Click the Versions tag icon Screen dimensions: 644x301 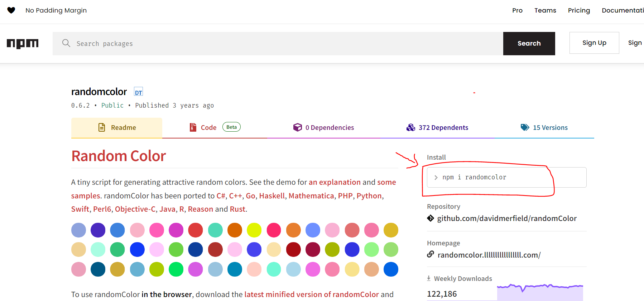tap(525, 127)
